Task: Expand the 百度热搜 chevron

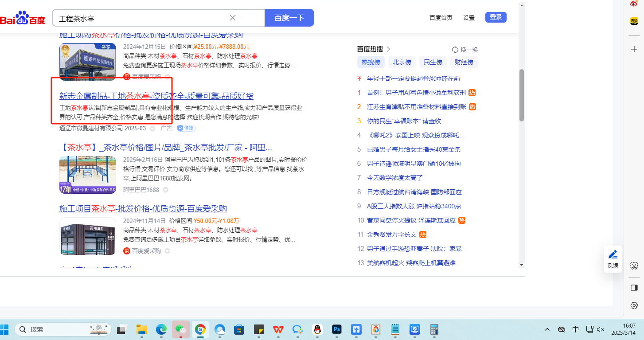Action: 389,49
